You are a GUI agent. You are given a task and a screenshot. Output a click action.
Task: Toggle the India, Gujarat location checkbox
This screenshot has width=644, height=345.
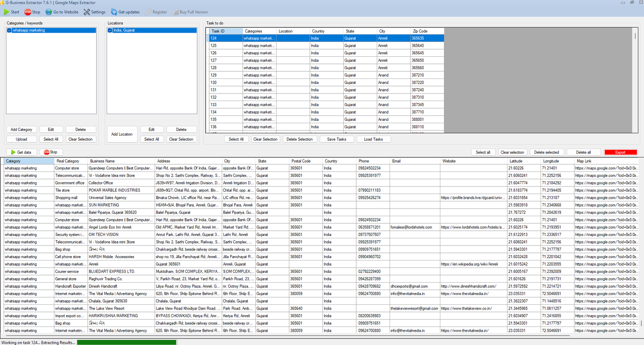pos(110,30)
